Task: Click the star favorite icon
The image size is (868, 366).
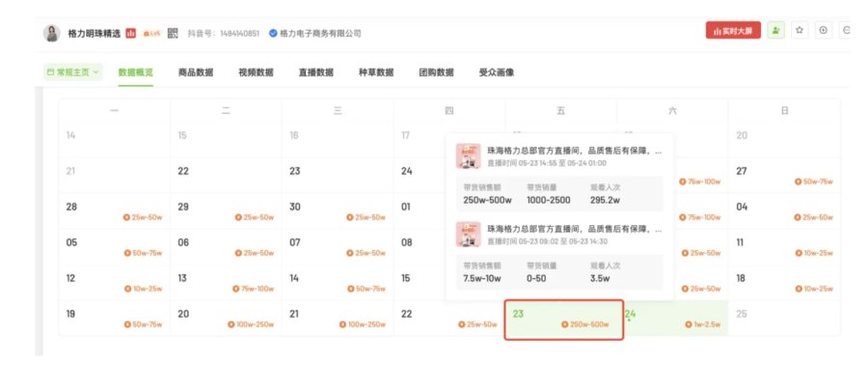Action: [x=800, y=31]
